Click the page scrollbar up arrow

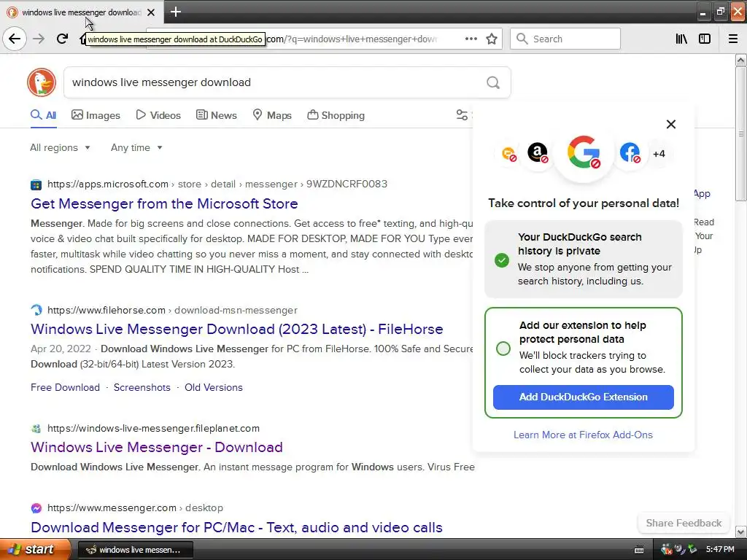click(x=740, y=60)
